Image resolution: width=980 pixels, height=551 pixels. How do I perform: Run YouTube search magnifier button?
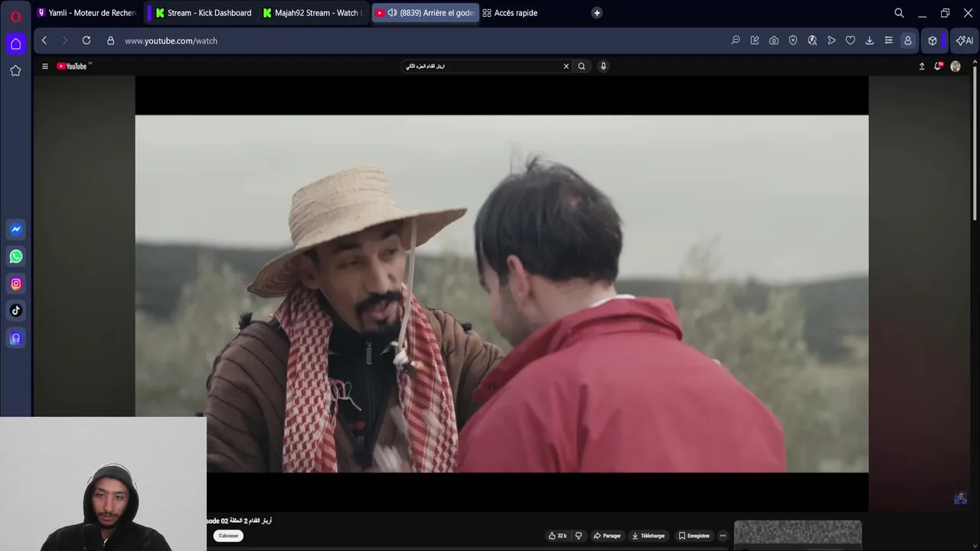point(582,67)
